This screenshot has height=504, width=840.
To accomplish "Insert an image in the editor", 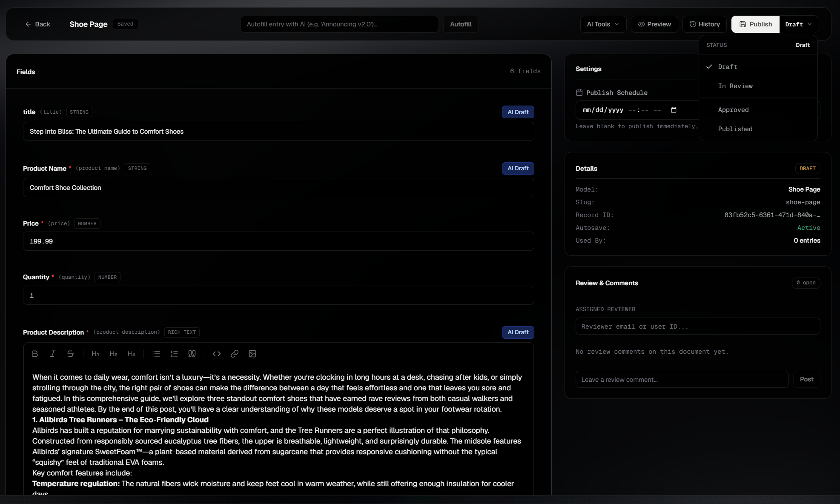I will click(252, 354).
